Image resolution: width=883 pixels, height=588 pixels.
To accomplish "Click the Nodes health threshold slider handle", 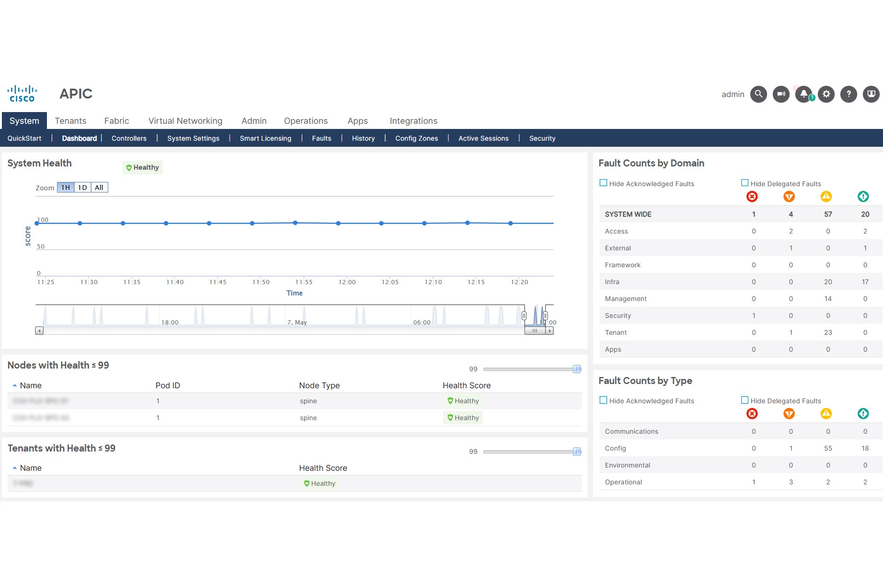I will 577,369.
